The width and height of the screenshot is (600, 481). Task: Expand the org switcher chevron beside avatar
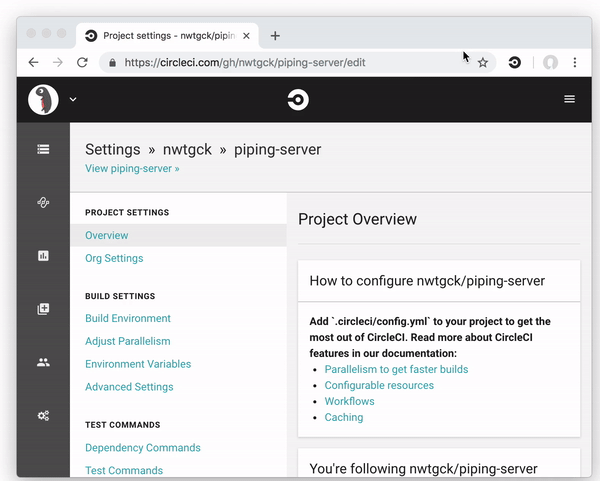pos(73,99)
